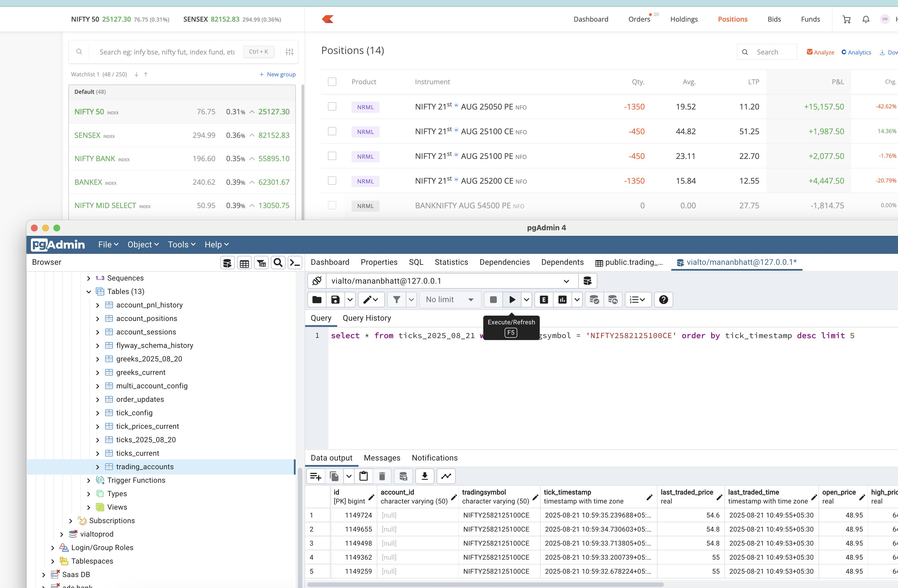
Task: Open the cart icon in Kite header
Action: [x=846, y=19]
